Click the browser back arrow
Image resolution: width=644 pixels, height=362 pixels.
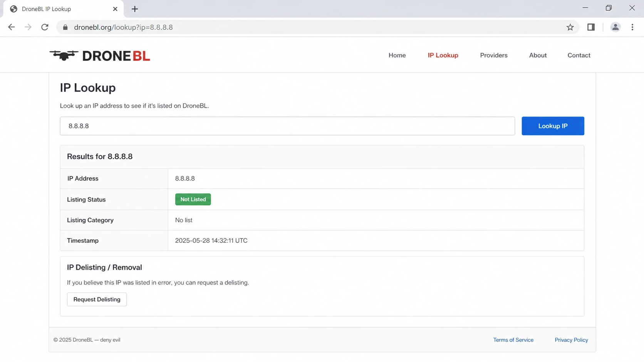tap(11, 27)
